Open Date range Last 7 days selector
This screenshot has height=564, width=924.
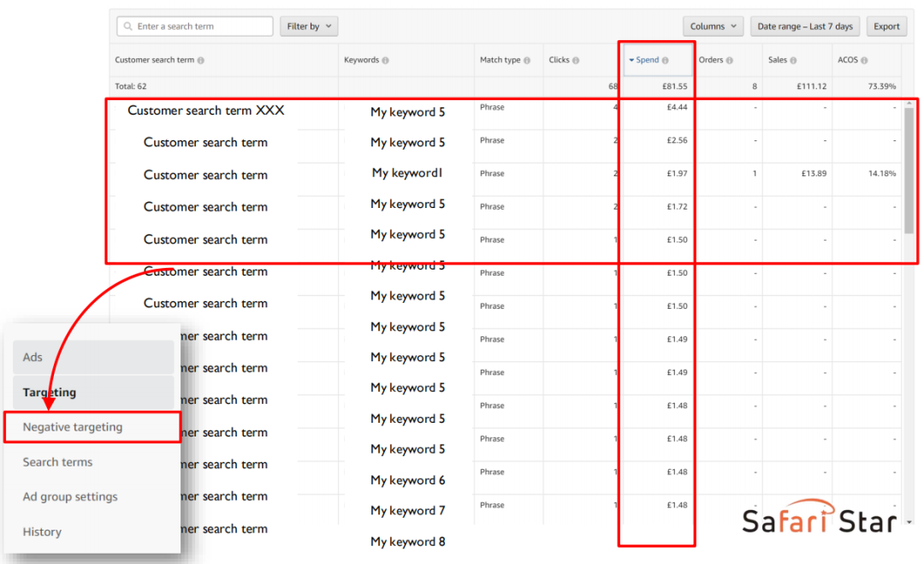point(805,27)
